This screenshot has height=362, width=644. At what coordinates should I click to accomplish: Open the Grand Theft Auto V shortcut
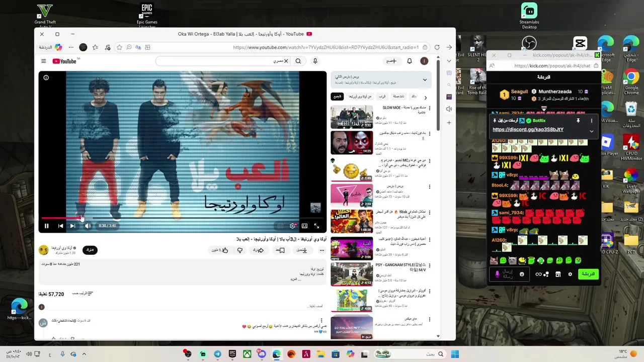point(45,16)
